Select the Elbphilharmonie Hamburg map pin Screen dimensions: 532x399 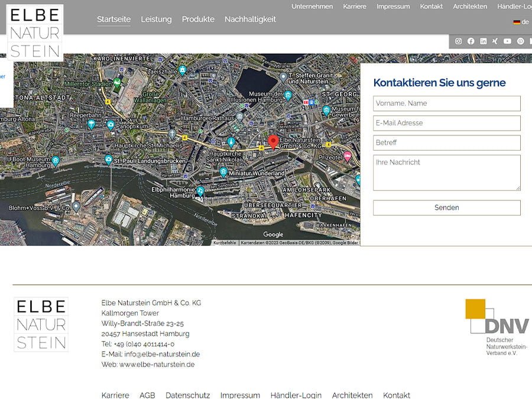pyautogui.click(x=200, y=192)
